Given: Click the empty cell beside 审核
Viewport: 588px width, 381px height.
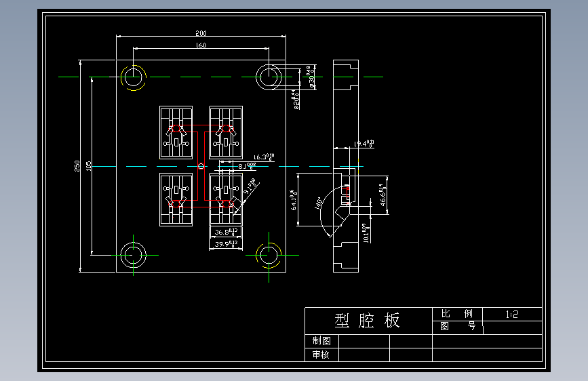Looking at the screenshot, I should 364,355.
